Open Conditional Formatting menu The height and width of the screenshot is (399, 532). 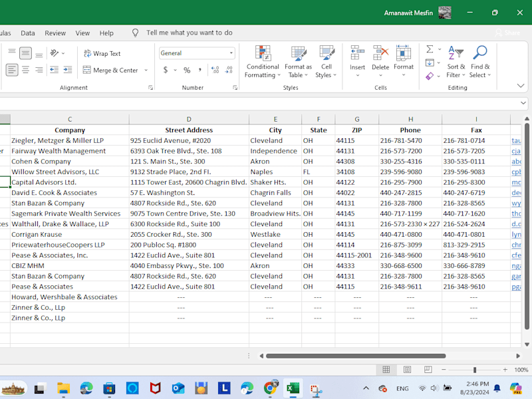tap(263, 61)
